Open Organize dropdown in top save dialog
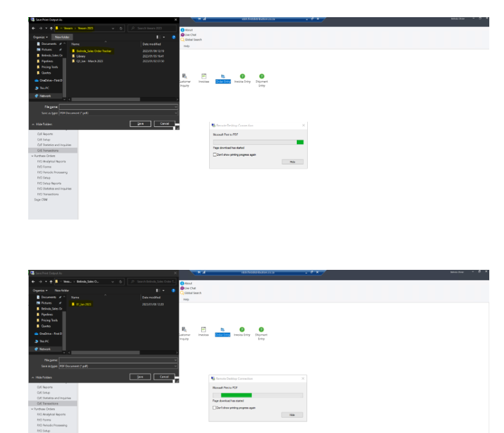Image resolution: width=504 pixels, height=433 pixels. [x=40, y=37]
